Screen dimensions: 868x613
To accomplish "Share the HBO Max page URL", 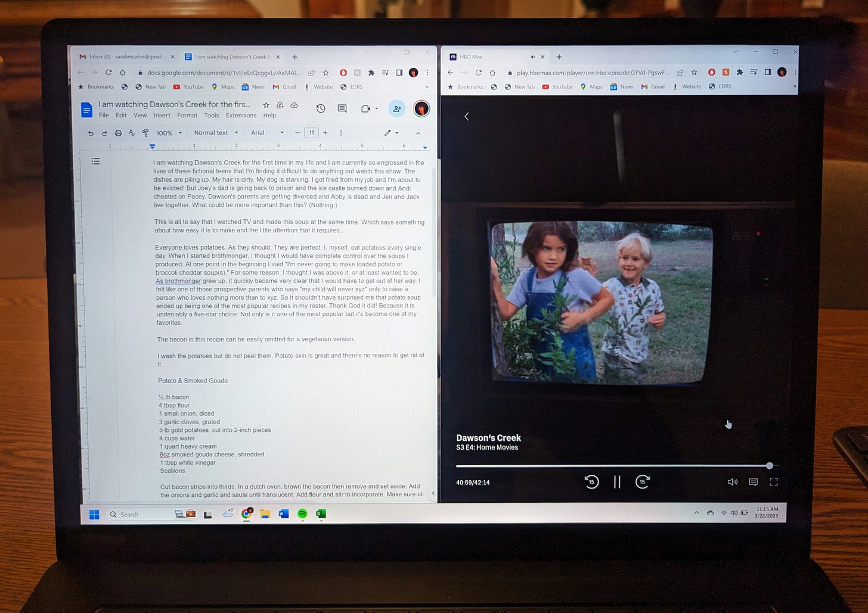I will (x=680, y=73).
